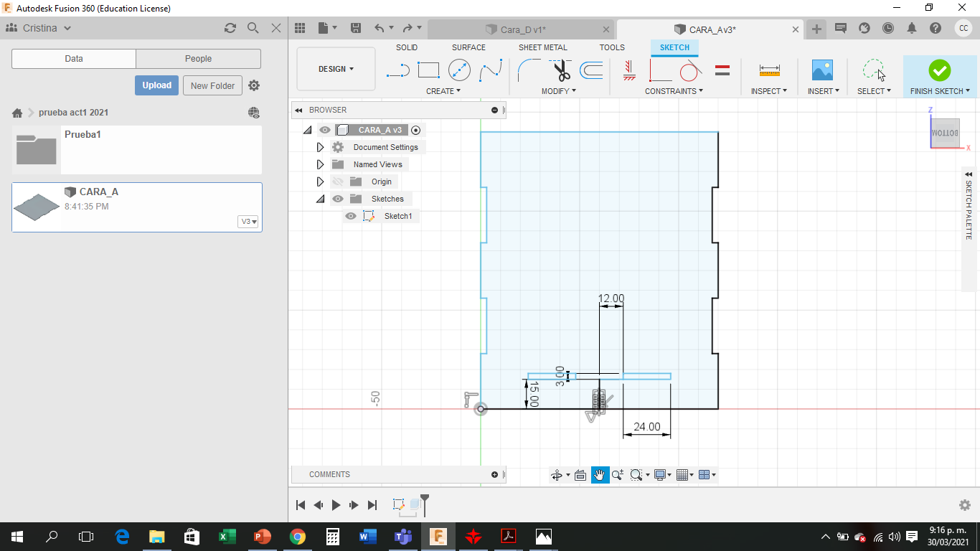Expand the Document Settings node
The height and width of the screenshot is (551, 980).
pos(320,147)
